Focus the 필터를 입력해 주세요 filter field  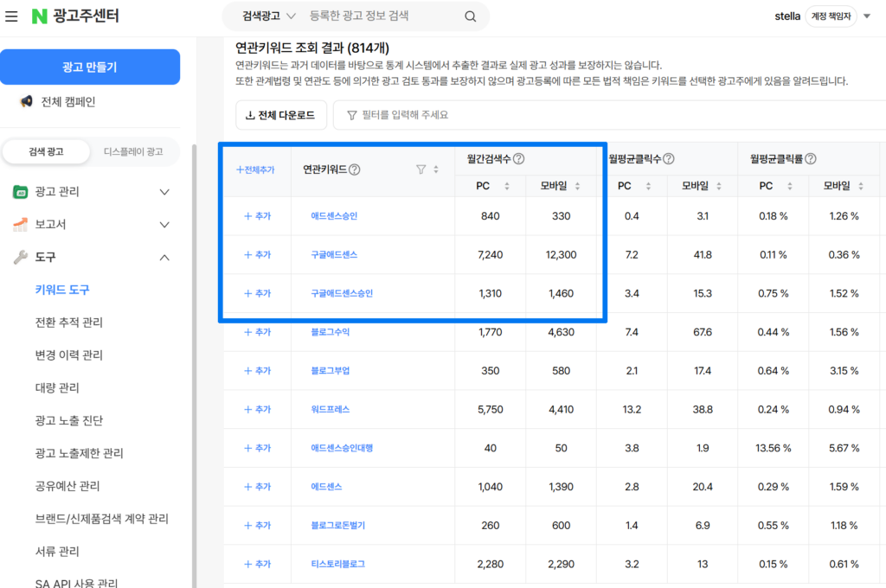point(609,115)
